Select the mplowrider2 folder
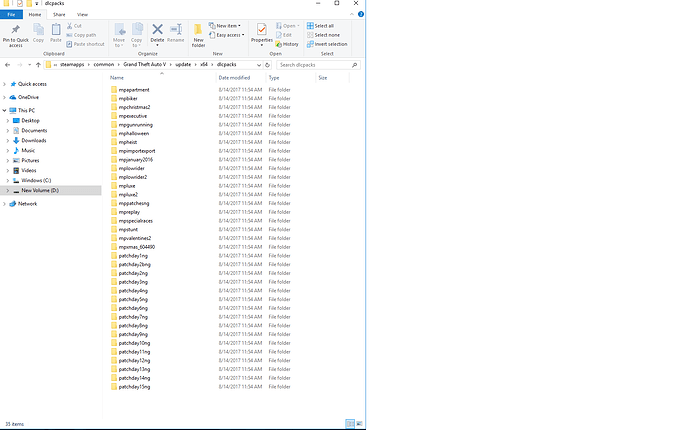 [x=133, y=177]
